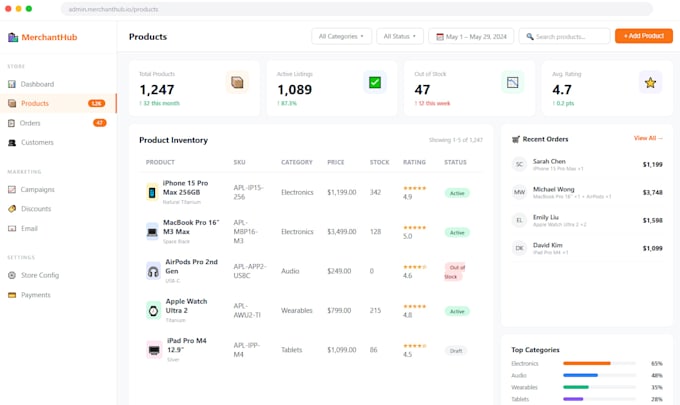The image size is (680, 405).
Task: Sort by the RATING column header
Action: (414, 162)
